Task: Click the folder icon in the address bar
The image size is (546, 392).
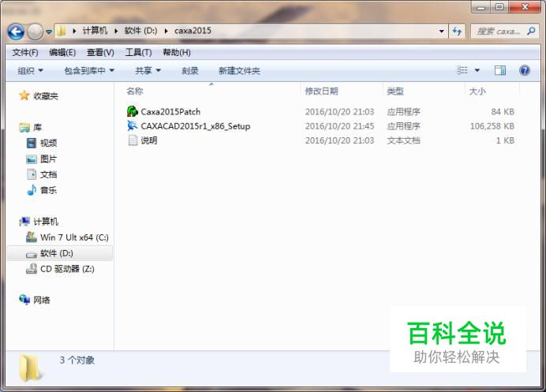Action: [62, 31]
